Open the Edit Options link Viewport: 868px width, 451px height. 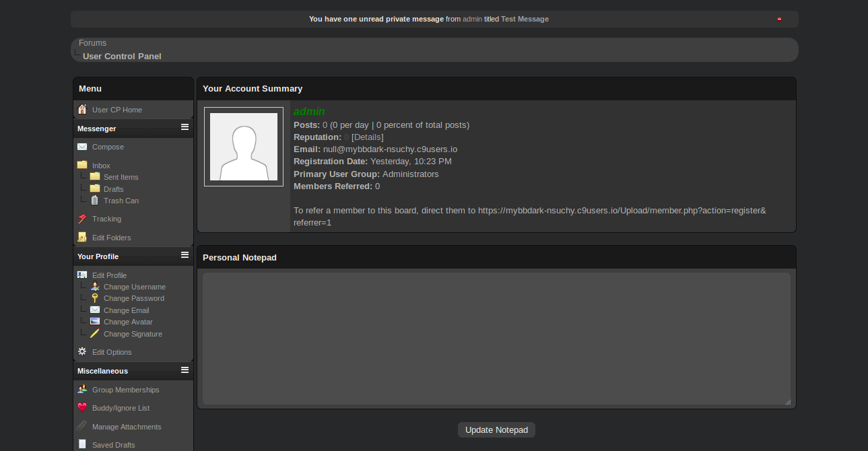pos(112,352)
